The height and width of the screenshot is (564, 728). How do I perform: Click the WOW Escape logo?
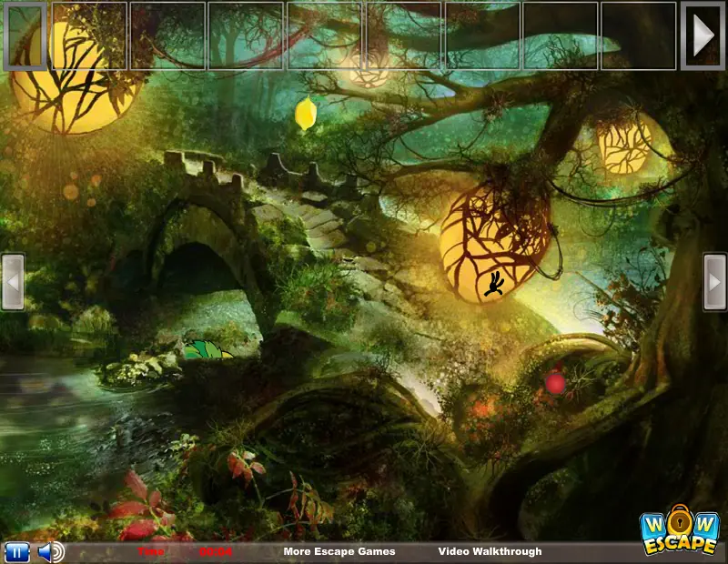[x=680, y=531]
